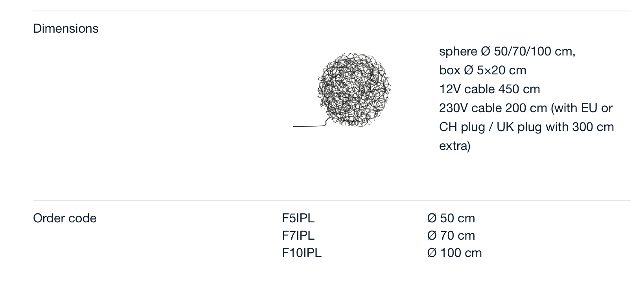Click the Order code section heading

coord(65,218)
